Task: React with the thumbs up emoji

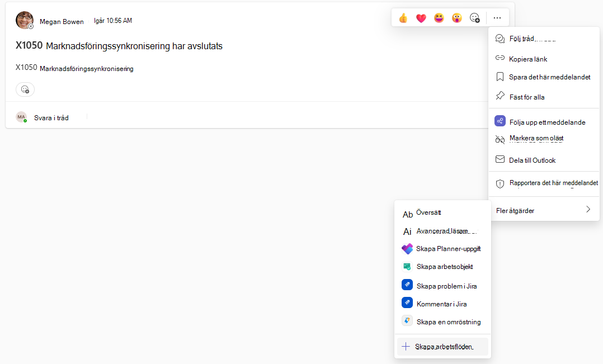Action: click(x=403, y=18)
